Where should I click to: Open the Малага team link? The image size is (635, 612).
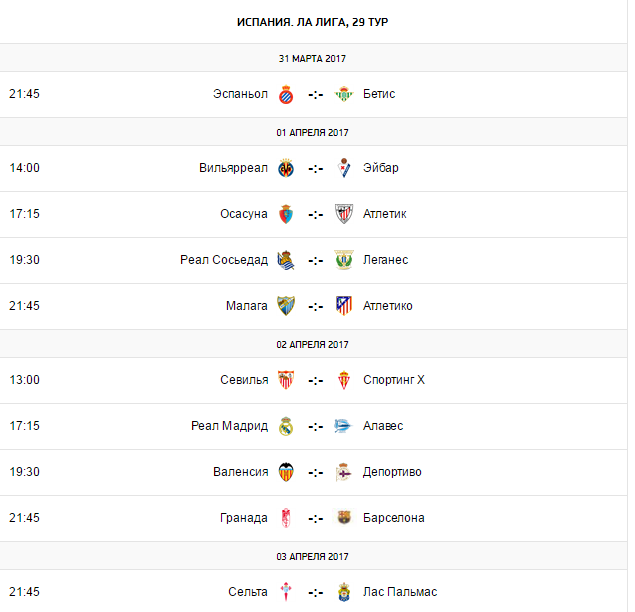click(x=246, y=306)
